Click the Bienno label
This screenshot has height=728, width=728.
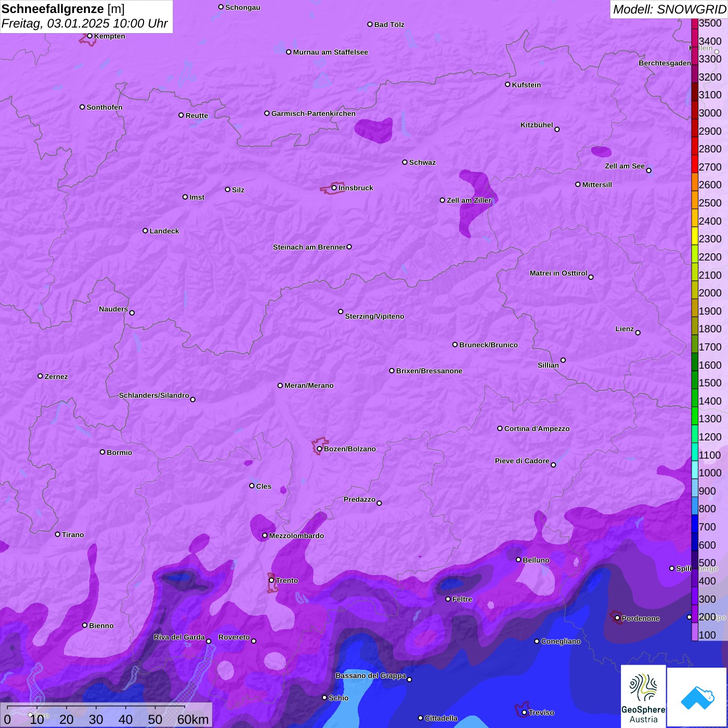[101, 626]
